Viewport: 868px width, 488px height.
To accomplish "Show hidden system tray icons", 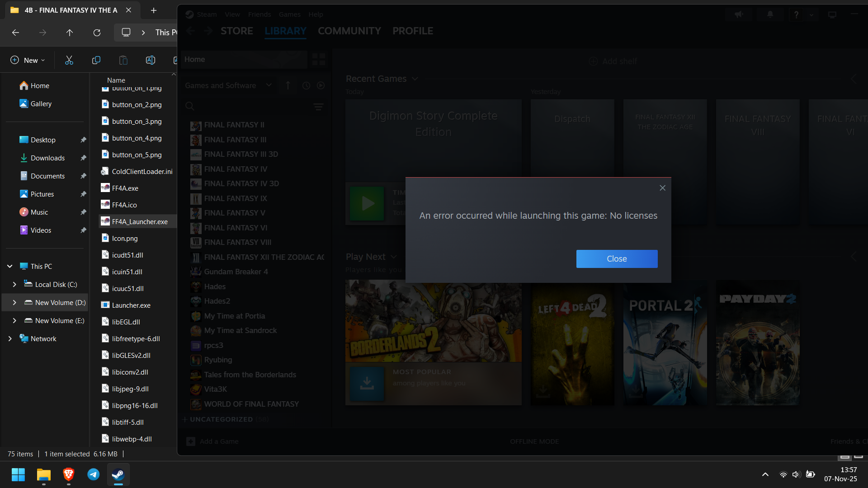I will click(765, 474).
